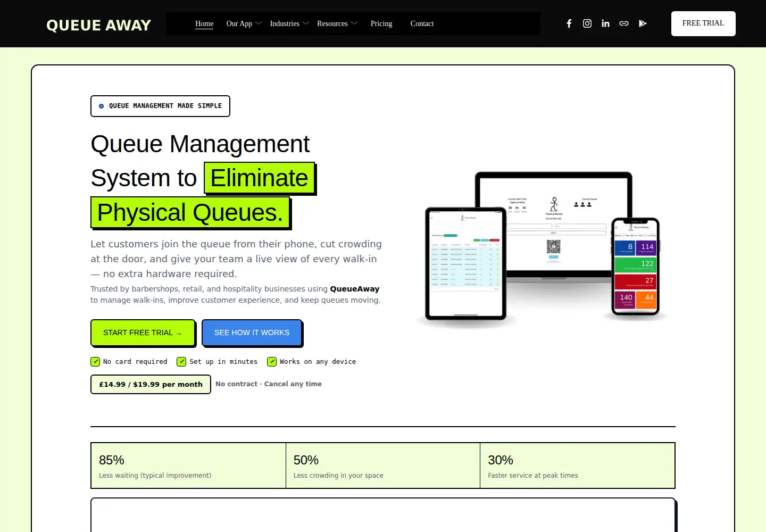766x532 pixels.
Task: Go to the Pricing page
Action: (381, 23)
